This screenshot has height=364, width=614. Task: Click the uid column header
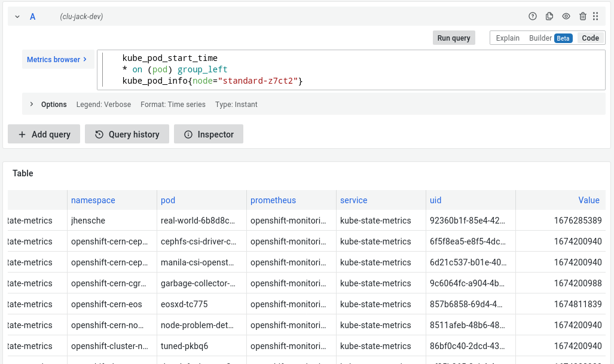click(x=435, y=200)
